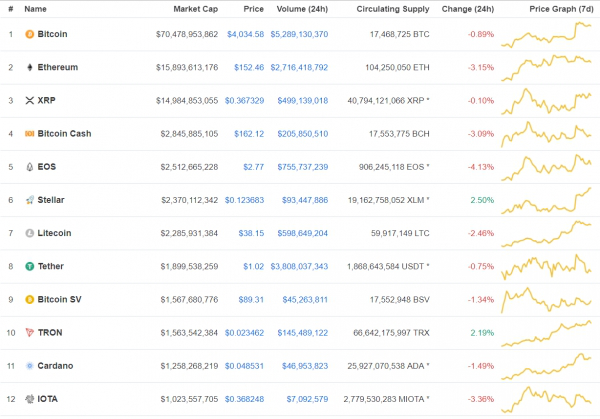Click EOS price $2.77
Viewport: 600px width, 419px height.
254,167
